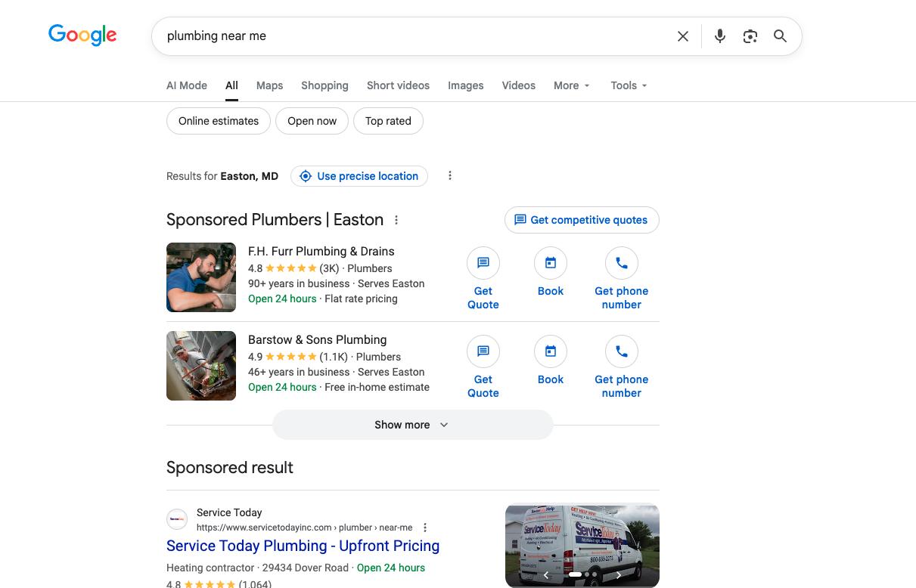916x588 pixels.
Task: Open search by image (Lens) icon
Action: (750, 36)
